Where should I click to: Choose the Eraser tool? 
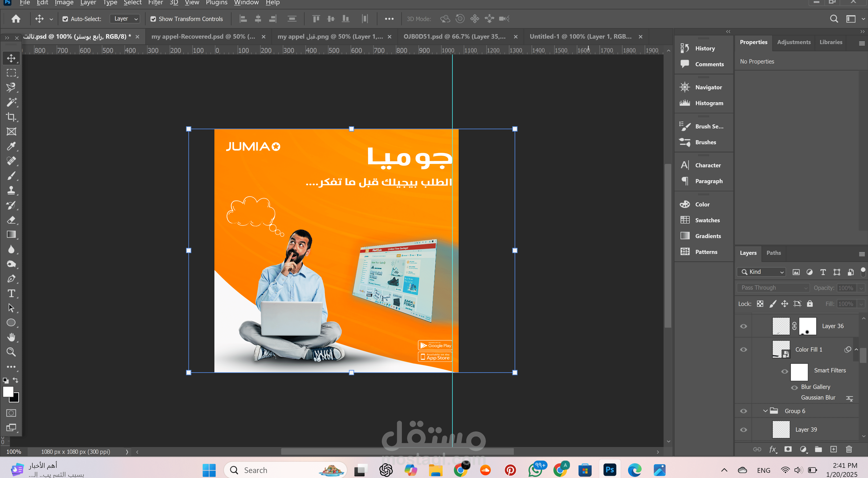point(11,220)
